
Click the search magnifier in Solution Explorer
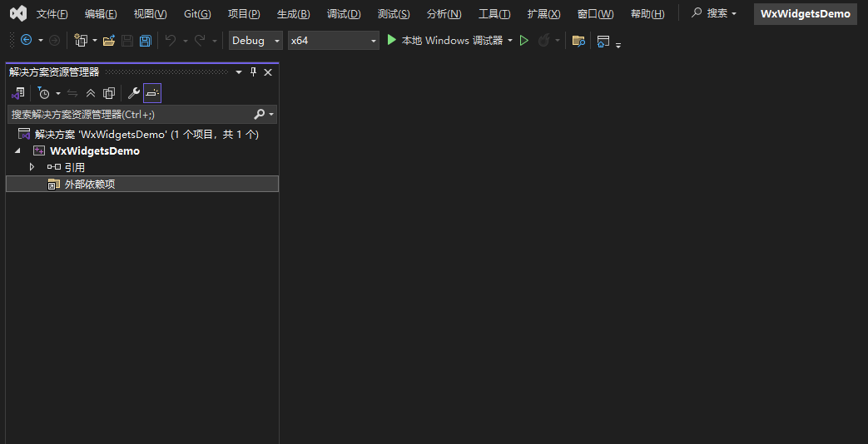pos(259,115)
